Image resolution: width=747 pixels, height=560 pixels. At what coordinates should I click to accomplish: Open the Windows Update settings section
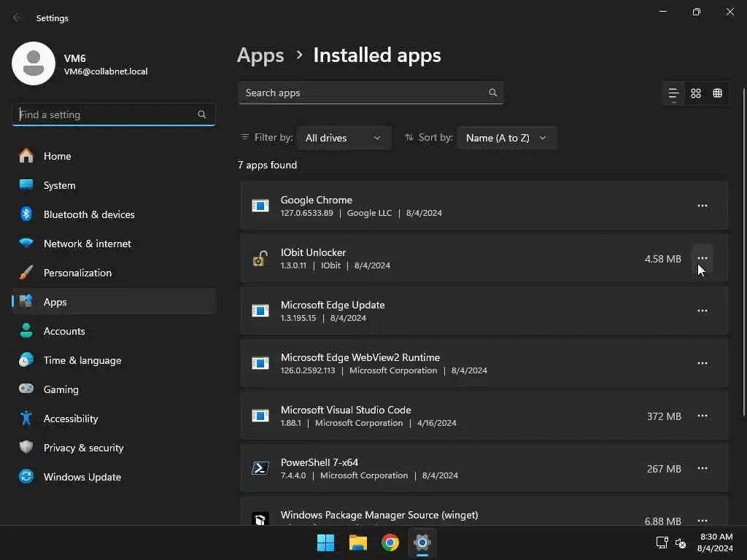(82, 477)
